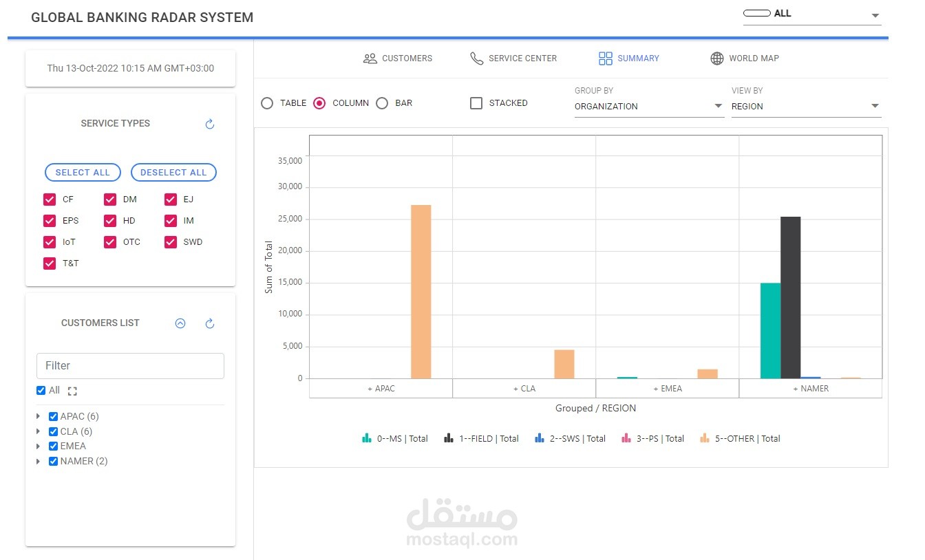Click the Select All button
Viewport: 925px width, 560px height.
point(83,172)
